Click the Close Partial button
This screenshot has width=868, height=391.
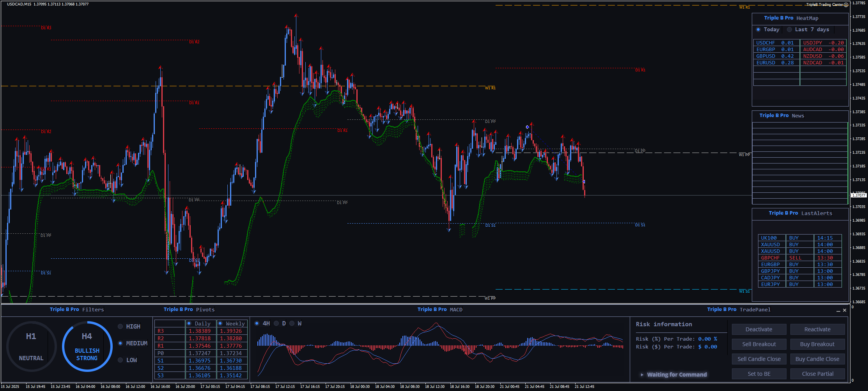[x=817, y=374]
